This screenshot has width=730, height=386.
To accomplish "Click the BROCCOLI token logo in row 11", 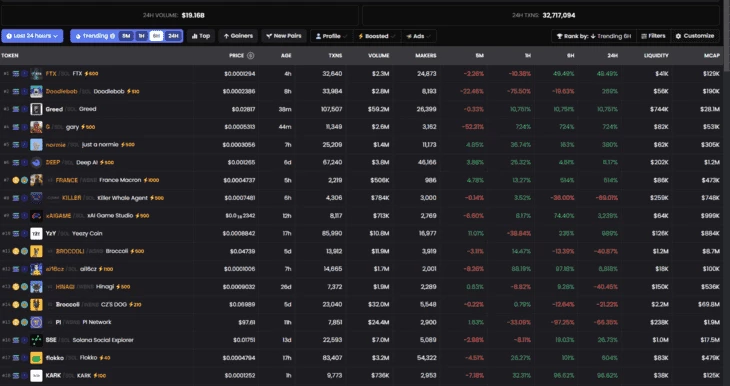I will (x=36, y=251).
